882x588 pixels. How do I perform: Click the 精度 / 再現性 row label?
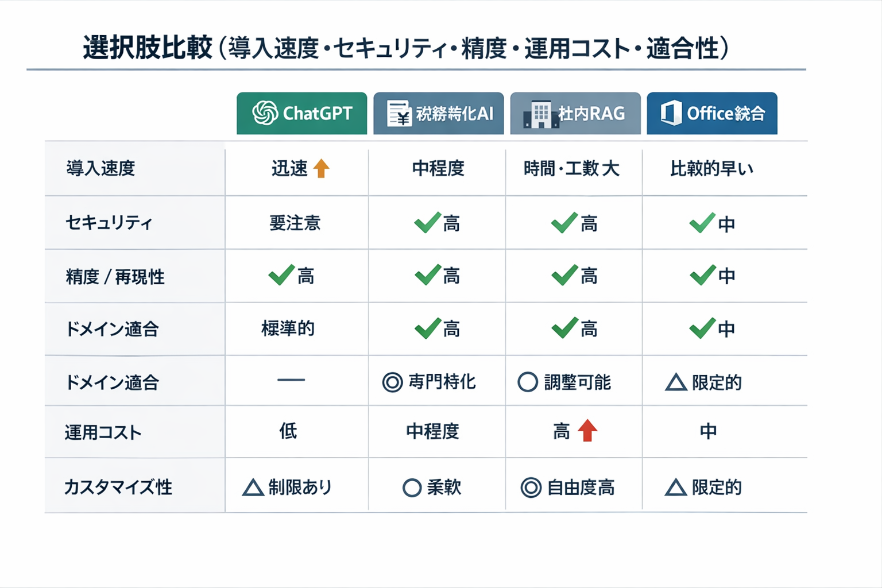click(x=115, y=277)
